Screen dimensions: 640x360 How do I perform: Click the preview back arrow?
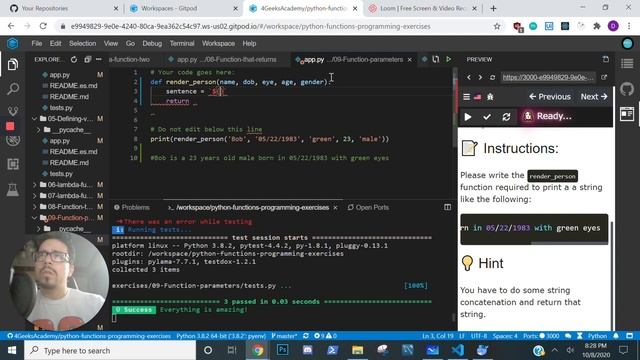tap(469, 77)
